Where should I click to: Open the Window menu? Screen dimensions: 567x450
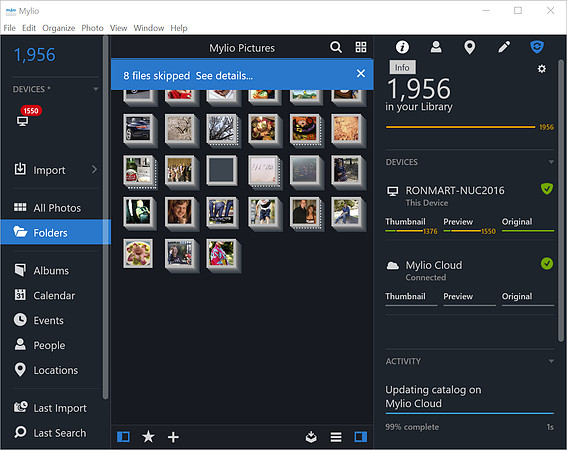pos(149,28)
